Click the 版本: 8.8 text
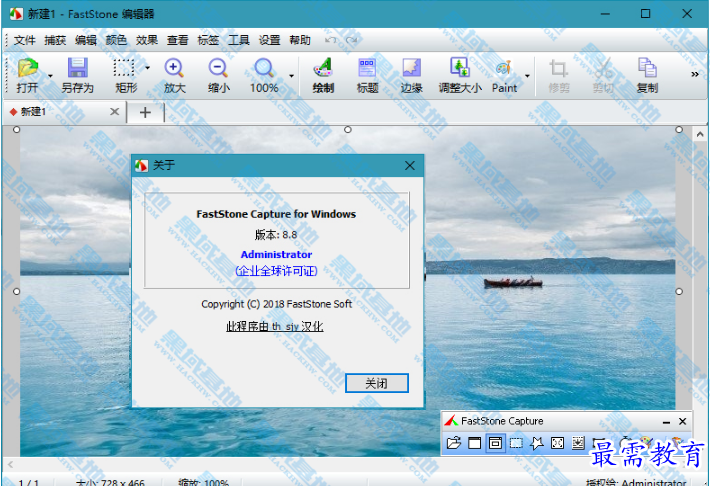 coord(276,235)
